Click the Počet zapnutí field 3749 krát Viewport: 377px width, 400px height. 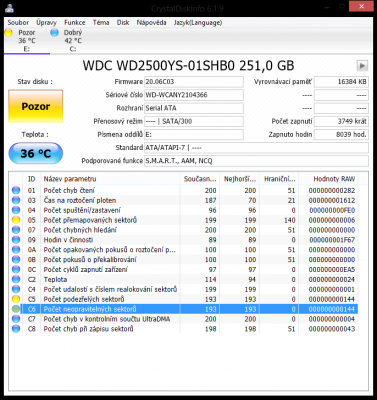coord(341,121)
